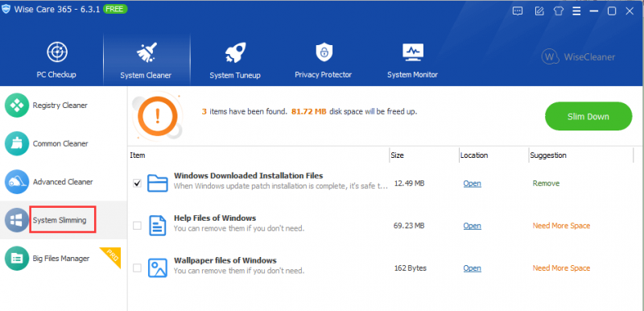Screen dimensions: 644x311
Task: Open location link for Help Files of Windows
Action: (x=472, y=226)
